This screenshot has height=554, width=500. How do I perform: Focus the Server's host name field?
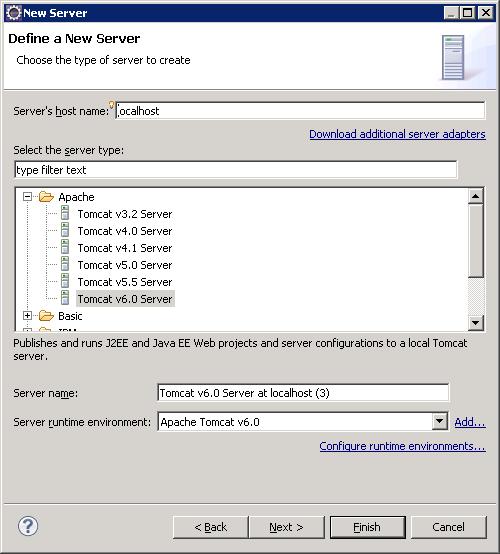pyautogui.click(x=300, y=111)
